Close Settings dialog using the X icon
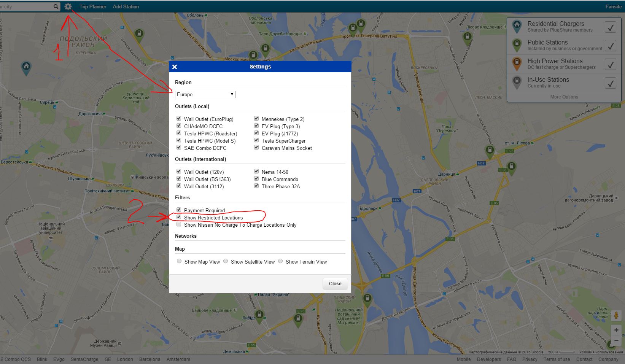Image resolution: width=625 pixels, height=364 pixels. [175, 67]
